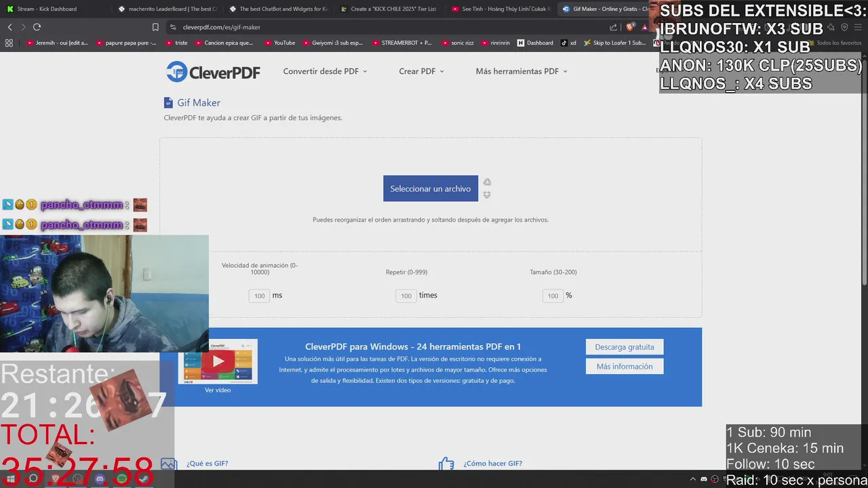Click the image icon beside ¿Qué es GIF?

(x=169, y=464)
